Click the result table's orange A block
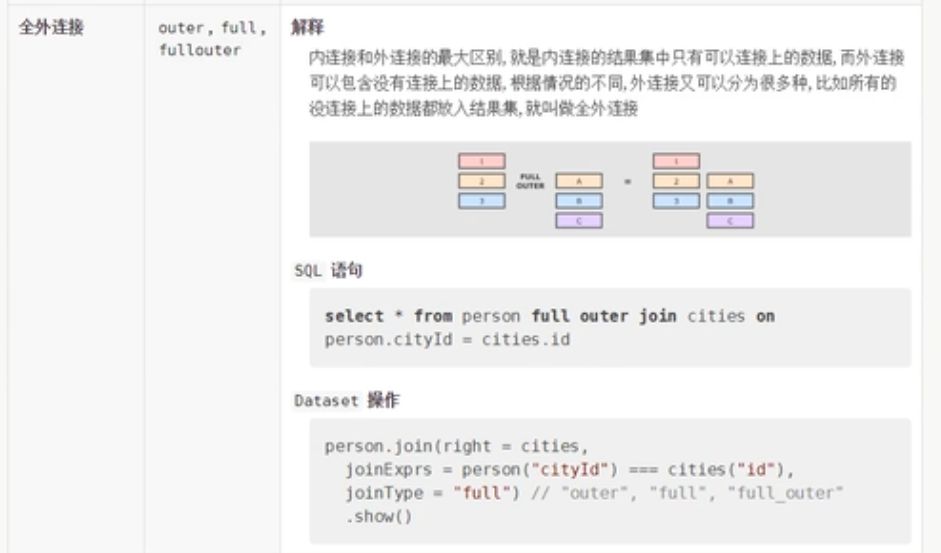 (729, 181)
